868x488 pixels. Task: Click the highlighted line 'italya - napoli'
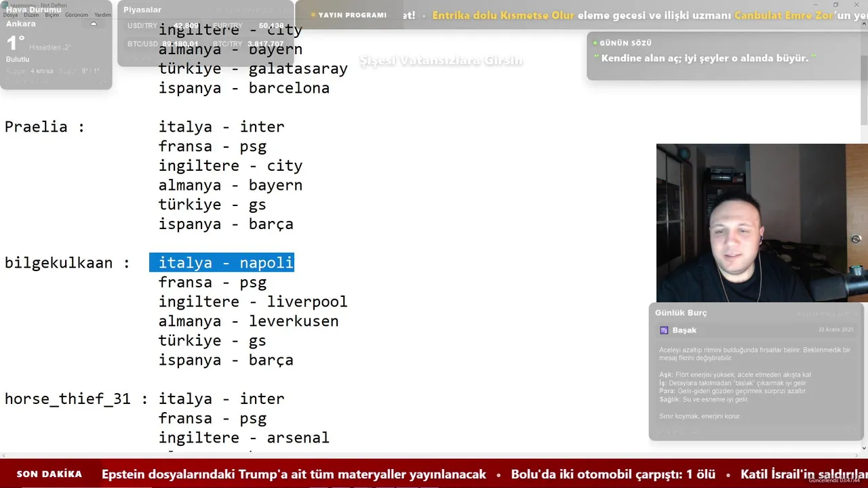click(x=222, y=262)
